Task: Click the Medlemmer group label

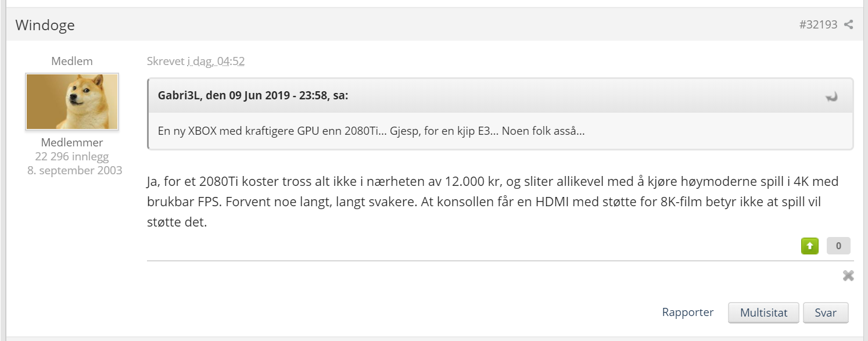Action: [x=72, y=142]
